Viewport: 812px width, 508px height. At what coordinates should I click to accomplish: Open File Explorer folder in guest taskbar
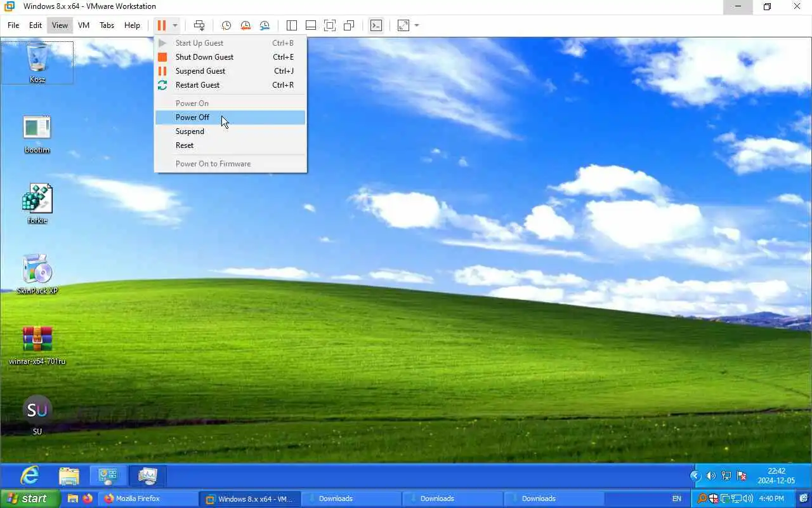(x=69, y=476)
